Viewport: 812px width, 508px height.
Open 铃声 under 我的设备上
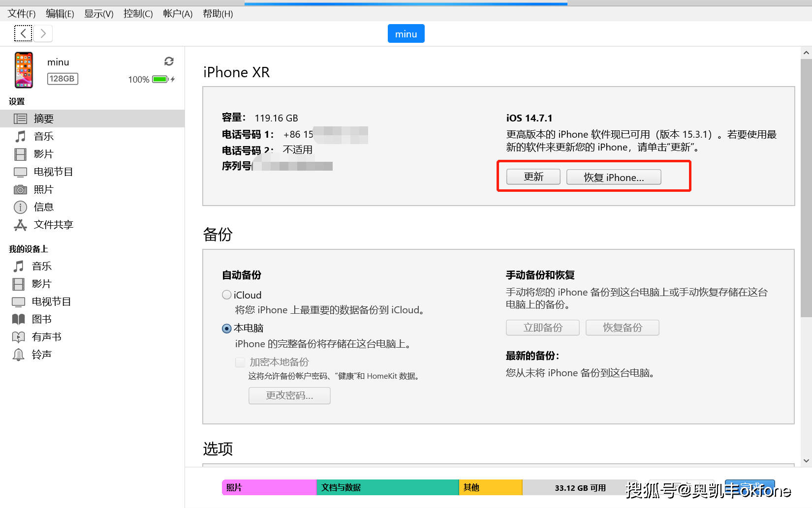point(42,354)
